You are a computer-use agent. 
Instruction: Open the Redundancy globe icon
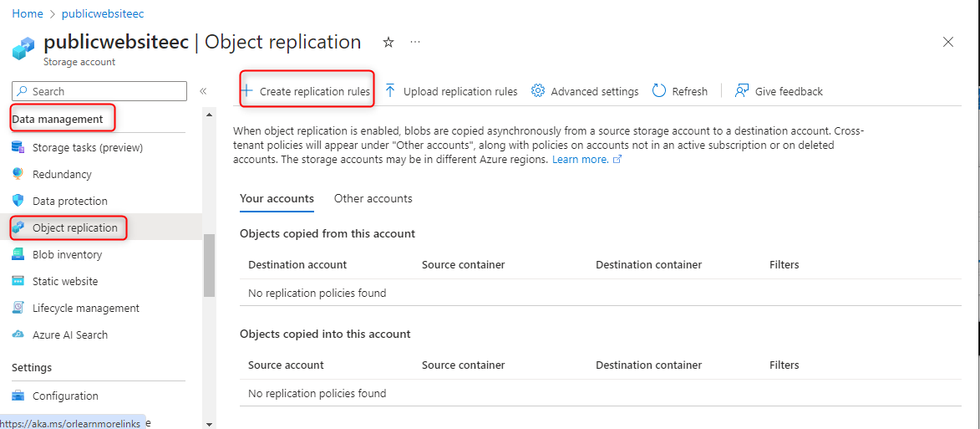click(18, 174)
